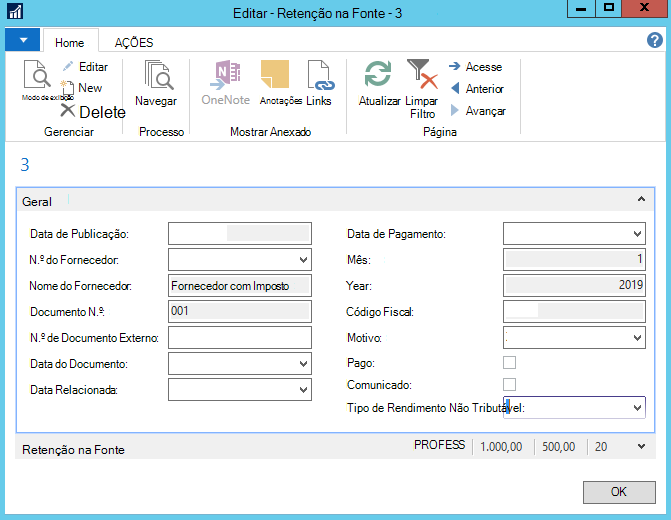Click the Atualizar refresh icon
This screenshot has width=671, height=520.
point(378,74)
